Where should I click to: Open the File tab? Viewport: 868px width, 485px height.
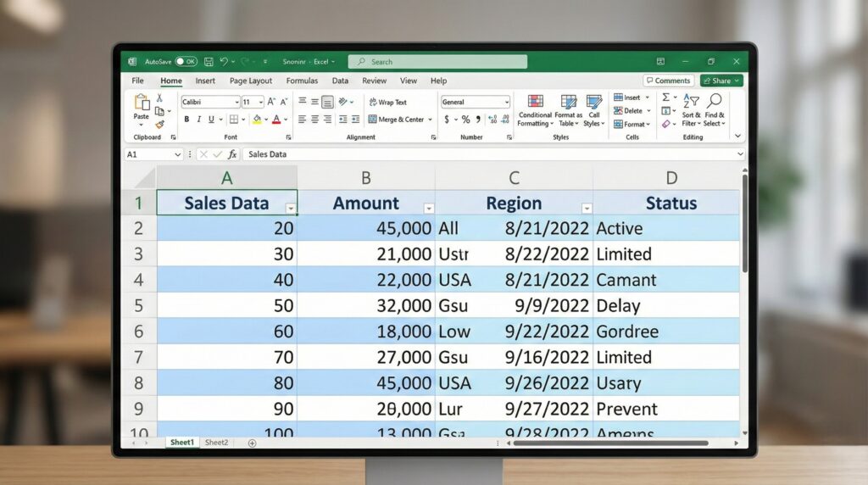pos(138,81)
